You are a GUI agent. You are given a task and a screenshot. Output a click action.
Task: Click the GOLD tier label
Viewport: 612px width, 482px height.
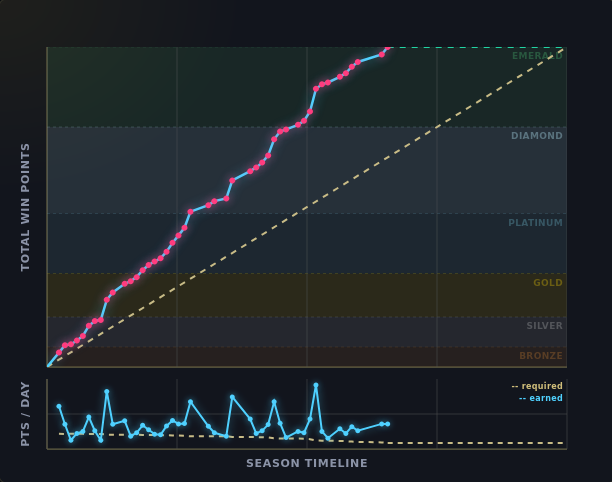[x=548, y=283]
